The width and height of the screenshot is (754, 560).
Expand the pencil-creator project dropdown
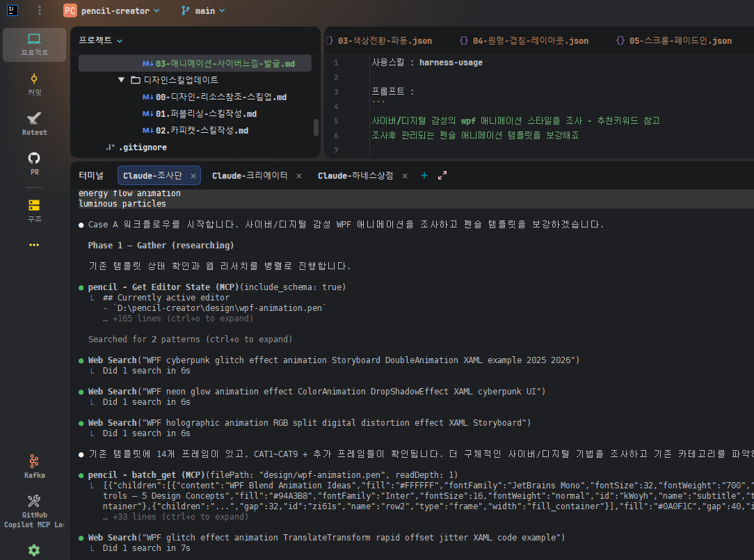[111, 10]
